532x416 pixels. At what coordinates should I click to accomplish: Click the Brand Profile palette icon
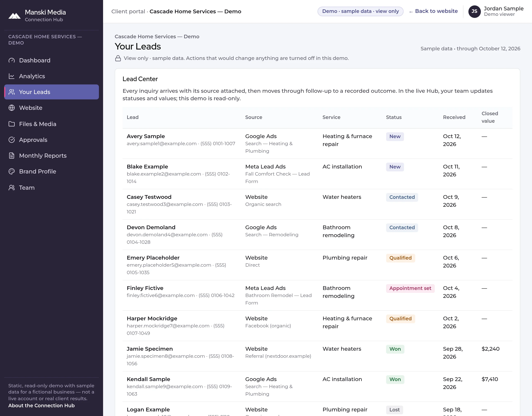pos(12,171)
